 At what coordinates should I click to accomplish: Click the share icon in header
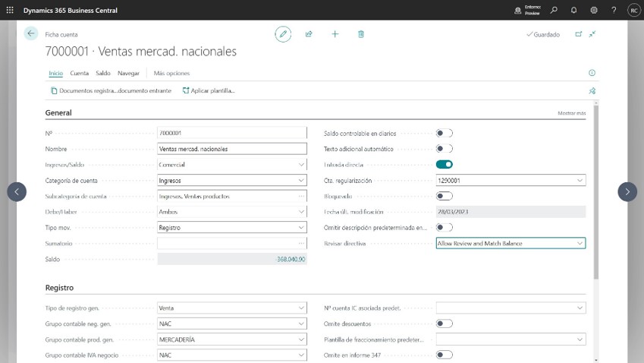[x=309, y=34]
